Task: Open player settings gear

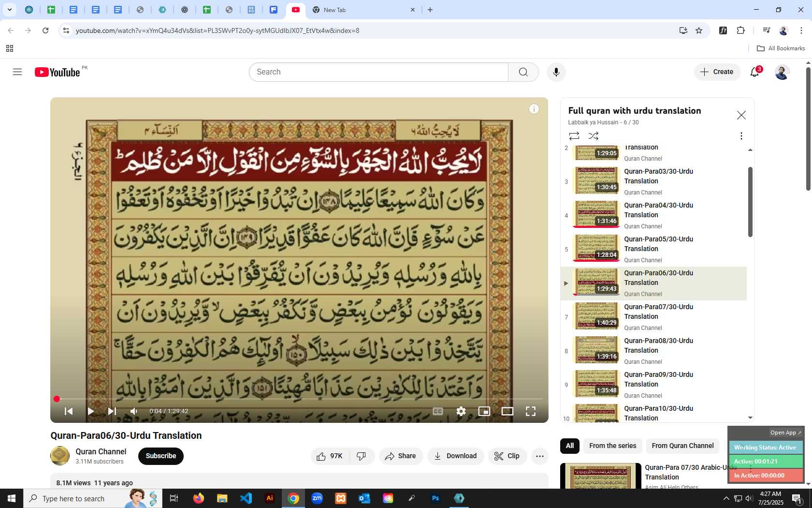Action: coord(461,411)
